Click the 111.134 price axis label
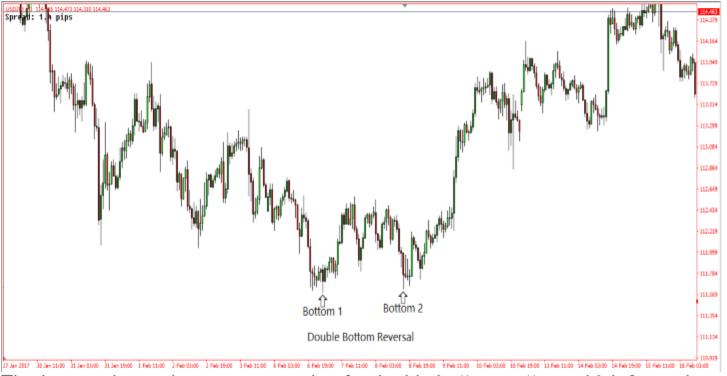The image size is (727, 376). pyautogui.click(x=707, y=337)
